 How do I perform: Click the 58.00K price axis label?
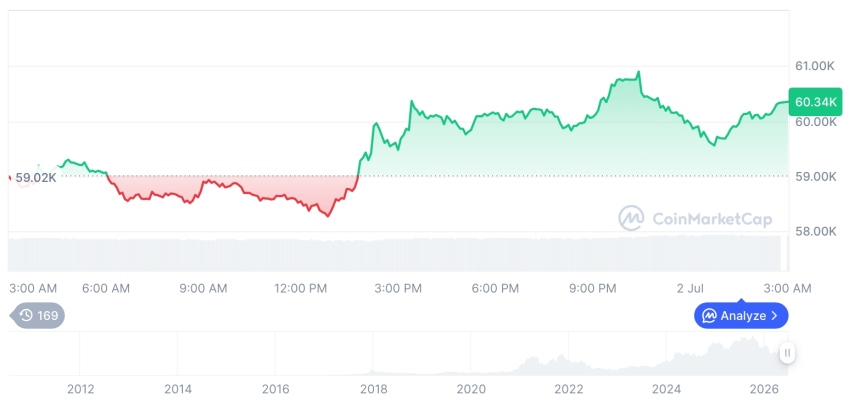(x=816, y=231)
